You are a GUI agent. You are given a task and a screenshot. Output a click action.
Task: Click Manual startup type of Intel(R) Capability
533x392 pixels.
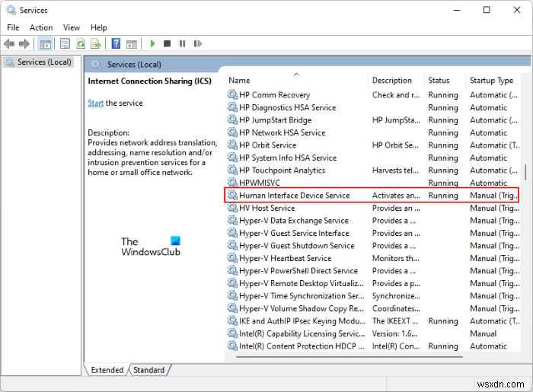click(483, 333)
